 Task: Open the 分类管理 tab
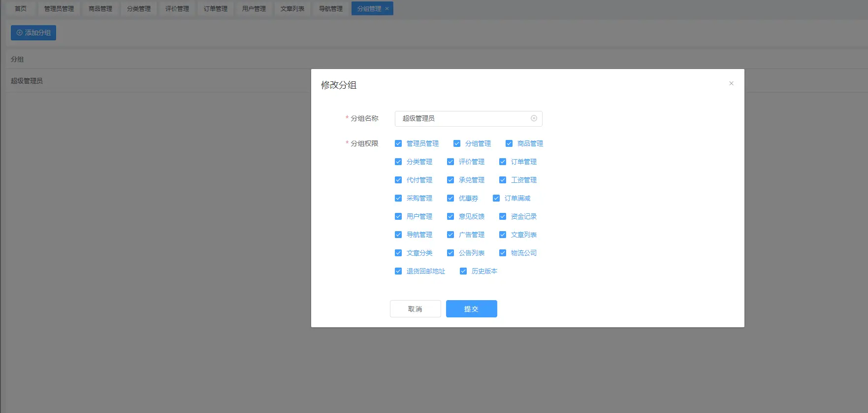coord(139,8)
